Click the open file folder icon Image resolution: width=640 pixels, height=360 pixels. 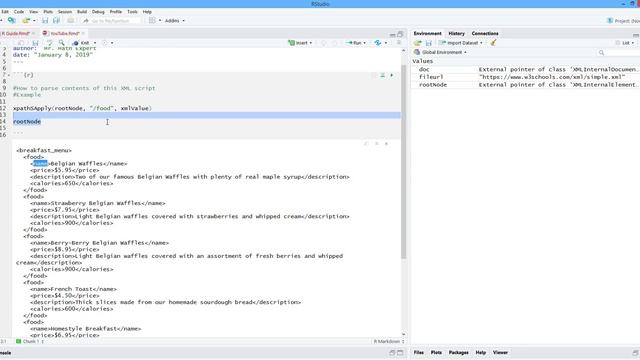point(26,20)
